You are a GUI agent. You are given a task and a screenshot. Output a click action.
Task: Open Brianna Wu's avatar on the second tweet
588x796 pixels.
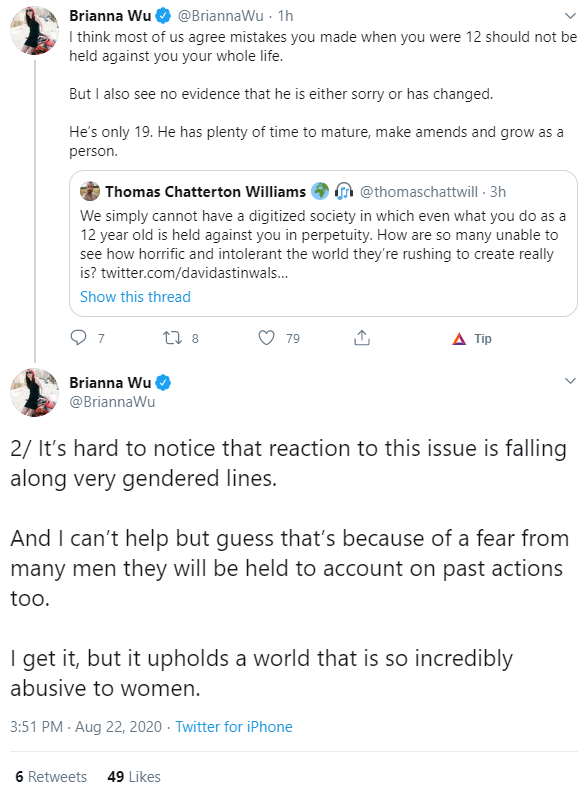point(35,393)
